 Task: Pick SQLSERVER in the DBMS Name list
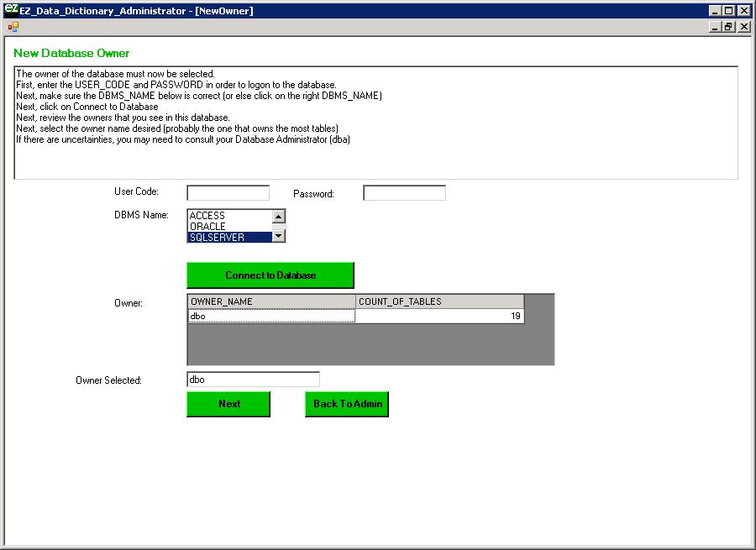click(228, 238)
